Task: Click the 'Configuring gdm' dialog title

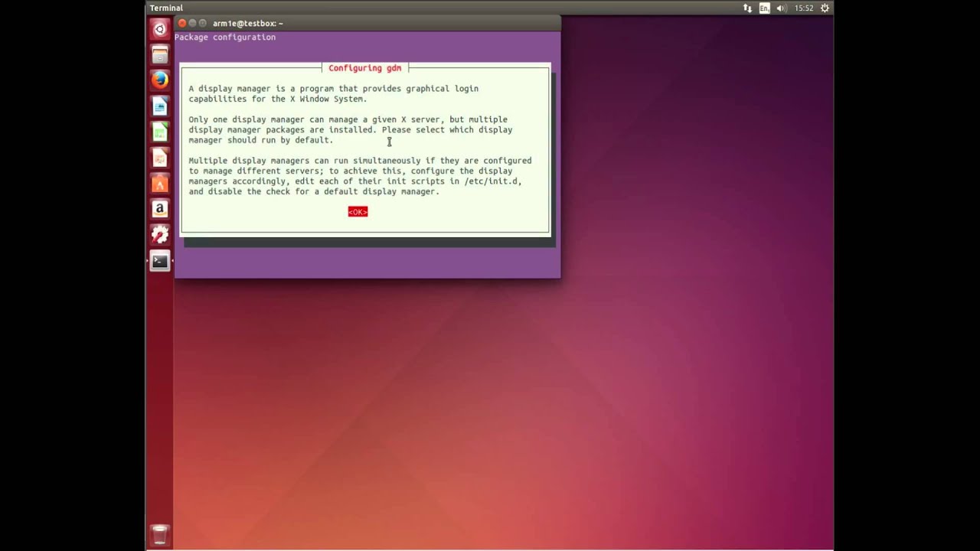Action: [x=364, y=68]
